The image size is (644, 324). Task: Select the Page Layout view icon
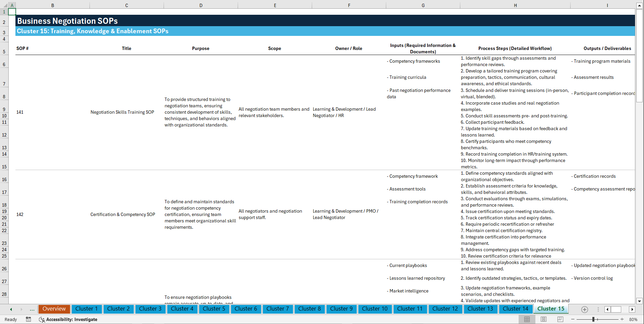(x=543, y=319)
